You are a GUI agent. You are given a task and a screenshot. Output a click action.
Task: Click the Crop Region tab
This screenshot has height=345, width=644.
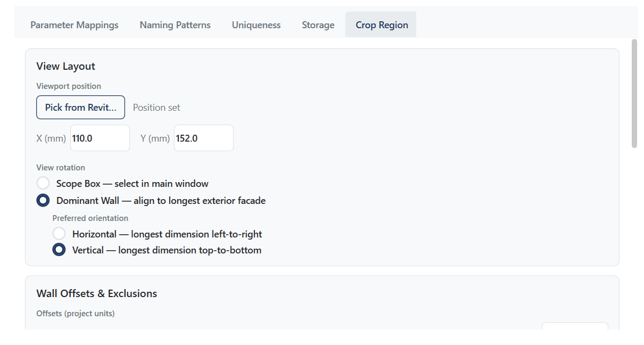click(381, 25)
